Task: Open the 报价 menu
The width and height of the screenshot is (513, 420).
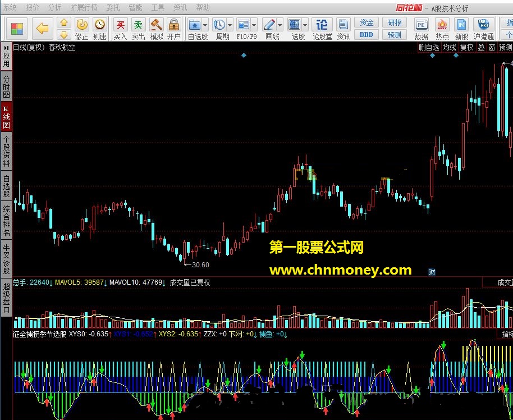Action: point(32,7)
